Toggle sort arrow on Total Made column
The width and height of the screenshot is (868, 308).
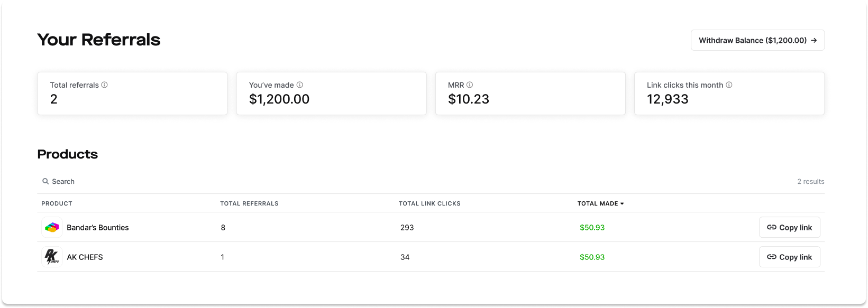coord(622,203)
